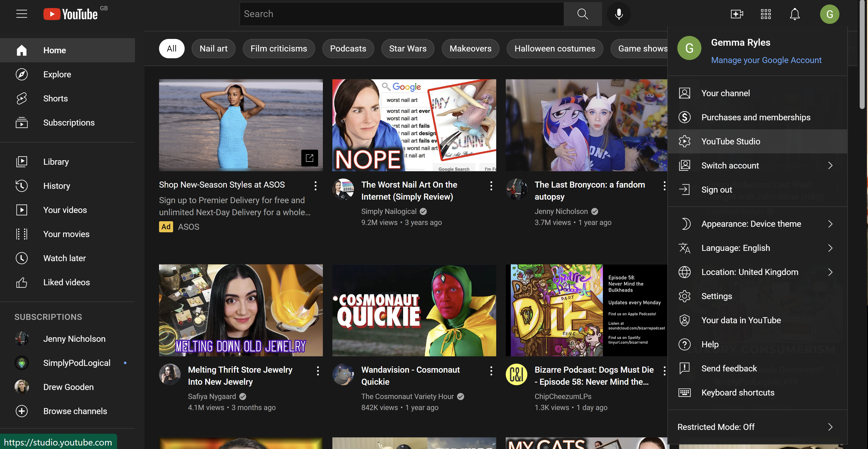
Task: Click the Home sidebar item
Action: (67, 50)
